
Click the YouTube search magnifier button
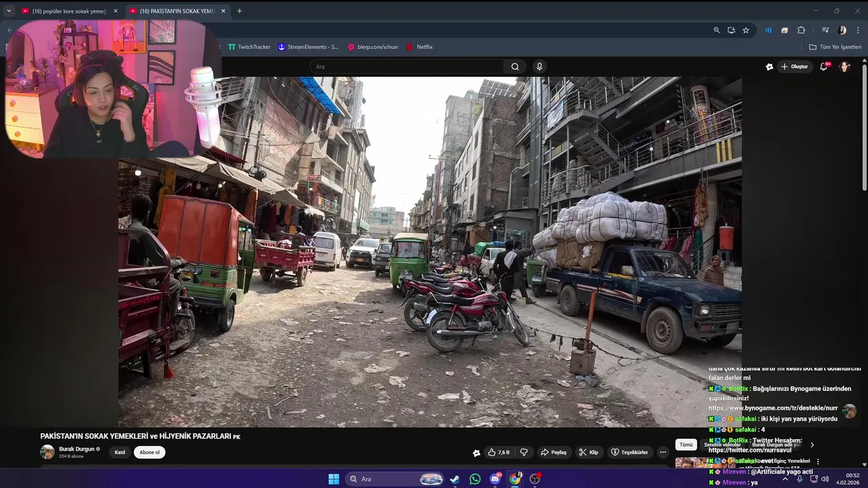(515, 66)
